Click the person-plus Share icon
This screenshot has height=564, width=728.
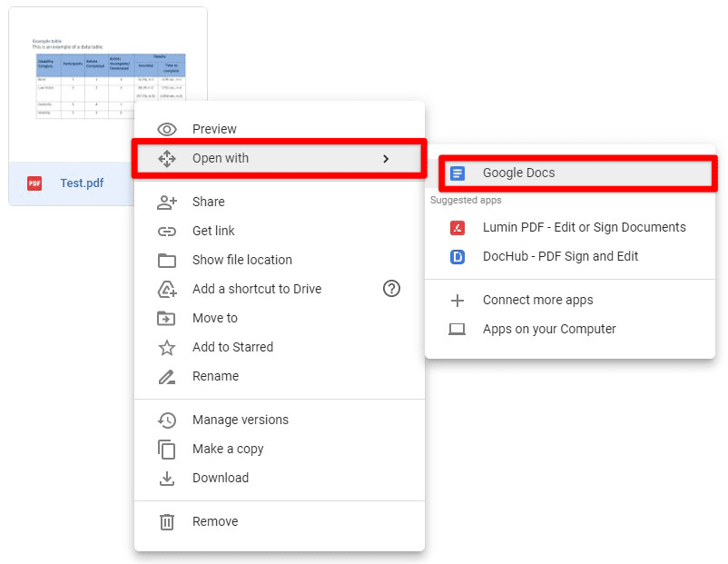point(167,203)
